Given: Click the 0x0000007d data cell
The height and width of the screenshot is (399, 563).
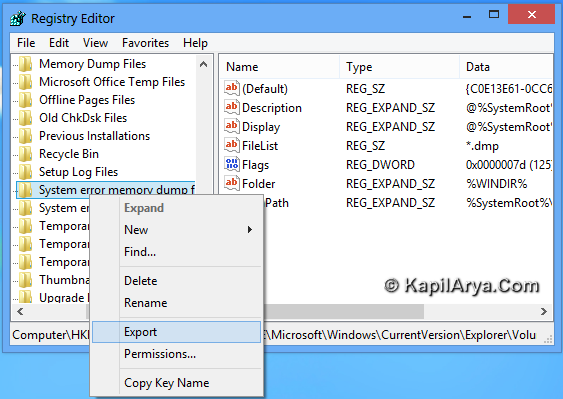Looking at the screenshot, I should tap(509, 165).
